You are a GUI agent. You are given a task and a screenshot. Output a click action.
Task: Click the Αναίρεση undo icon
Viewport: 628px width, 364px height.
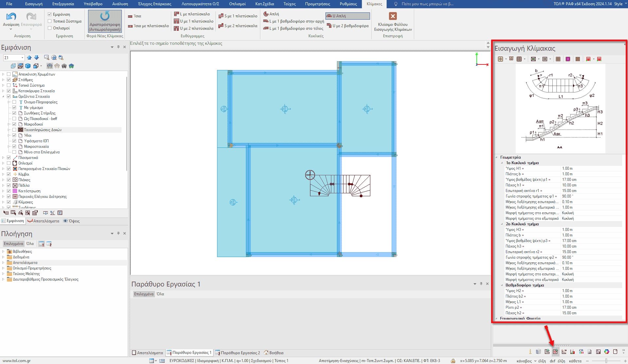point(11,17)
